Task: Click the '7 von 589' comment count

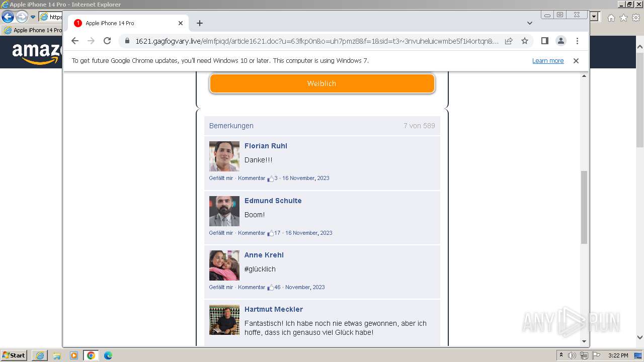Action: [x=419, y=126]
